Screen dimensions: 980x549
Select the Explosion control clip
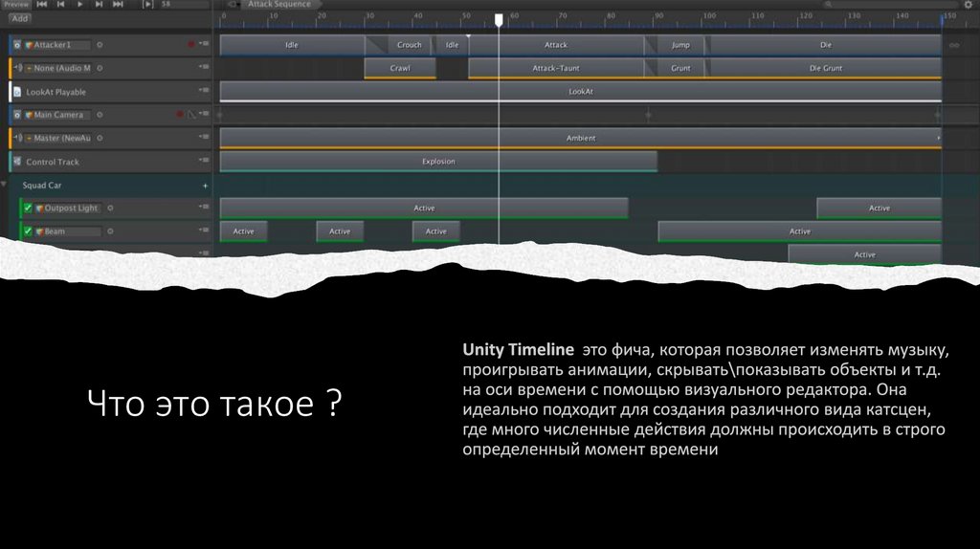tap(438, 161)
